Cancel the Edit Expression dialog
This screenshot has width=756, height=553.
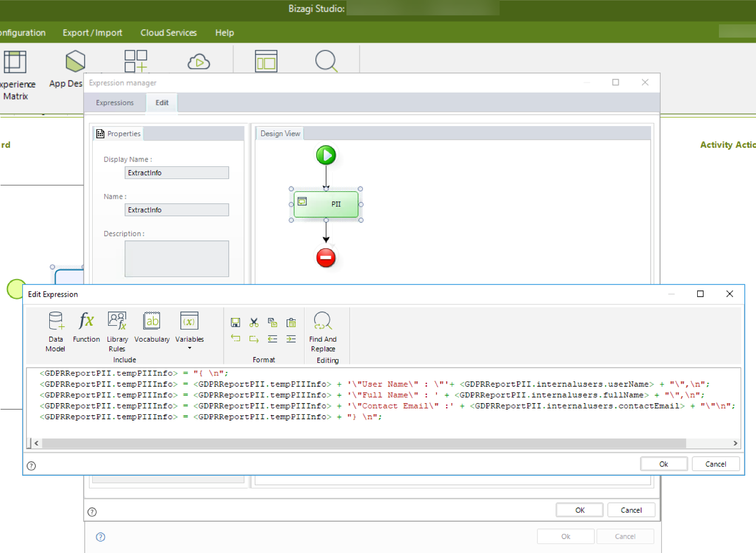pyautogui.click(x=716, y=464)
